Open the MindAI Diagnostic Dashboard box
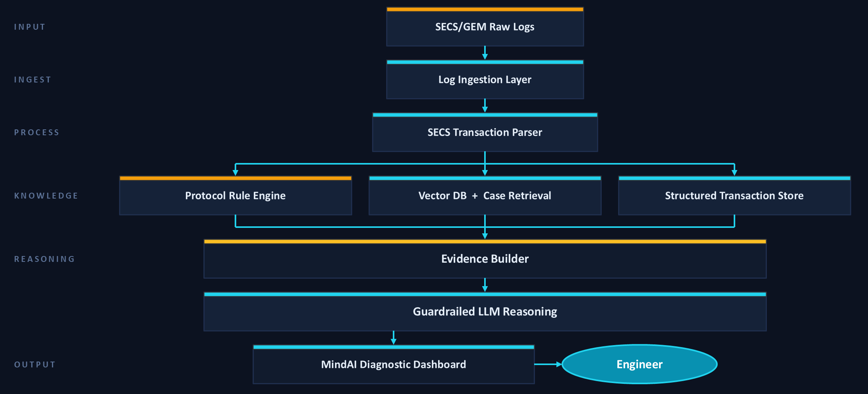Image resolution: width=868 pixels, height=394 pixels. (394, 364)
